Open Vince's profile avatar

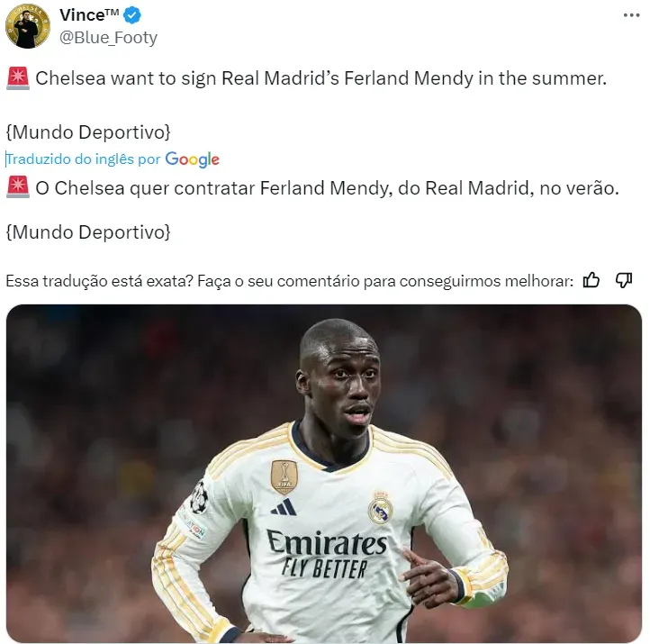tap(28, 26)
